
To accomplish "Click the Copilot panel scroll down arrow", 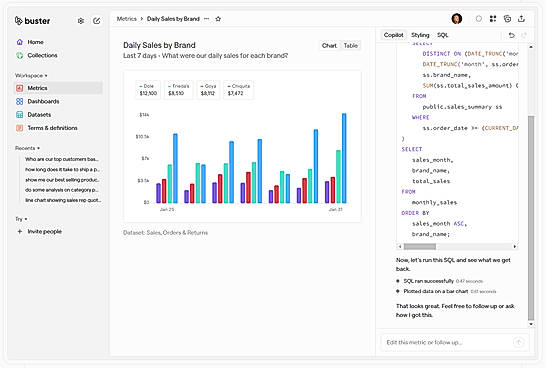I will point(531,324).
